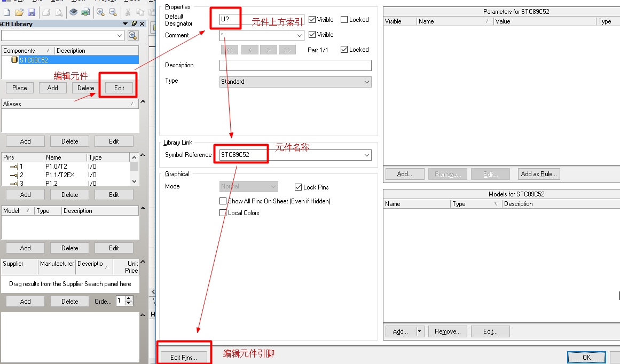The width and height of the screenshot is (620, 364).
Task: Click the pin 2 symbol icon
Action: pyautogui.click(x=14, y=175)
